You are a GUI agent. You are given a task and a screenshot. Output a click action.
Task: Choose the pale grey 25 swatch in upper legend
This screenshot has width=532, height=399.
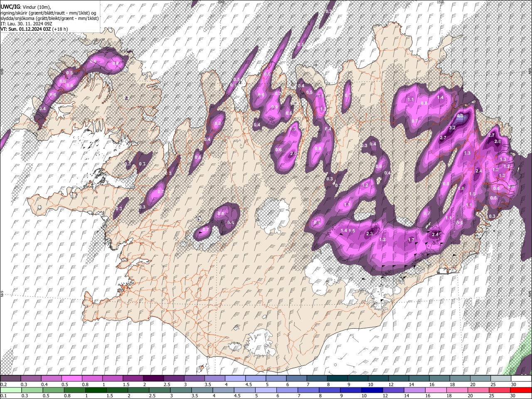tap(501, 378)
